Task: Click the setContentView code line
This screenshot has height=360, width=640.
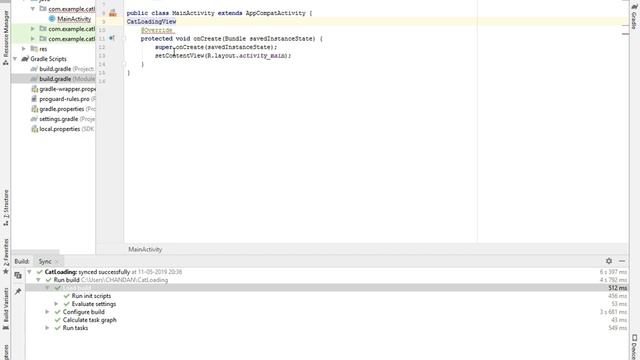Action: [223, 56]
